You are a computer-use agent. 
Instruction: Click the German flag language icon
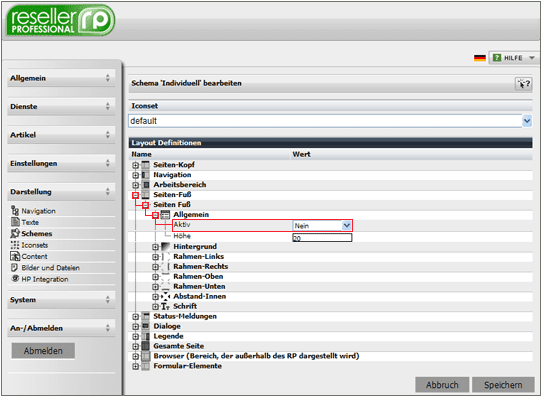[x=480, y=58]
